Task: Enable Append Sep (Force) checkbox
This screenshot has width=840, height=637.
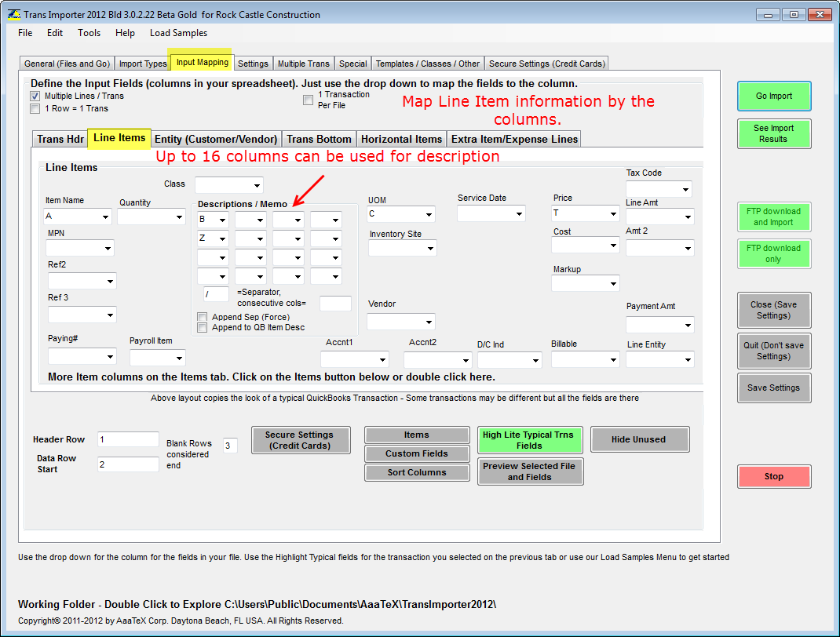Action: 203,317
